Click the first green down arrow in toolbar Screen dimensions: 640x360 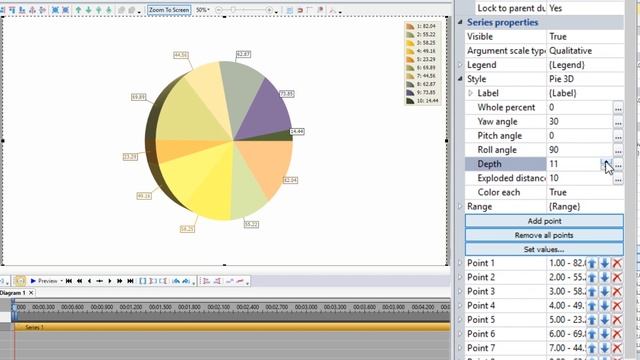(x=88, y=10)
